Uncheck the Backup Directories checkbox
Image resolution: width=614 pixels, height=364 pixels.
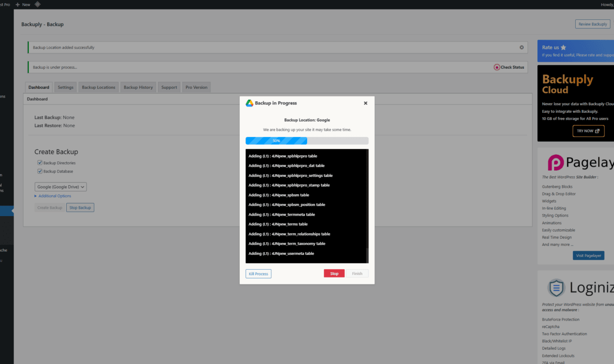click(x=40, y=163)
